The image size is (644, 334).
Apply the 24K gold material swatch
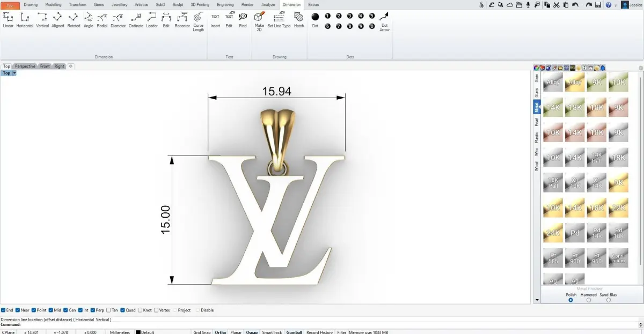tap(553, 233)
